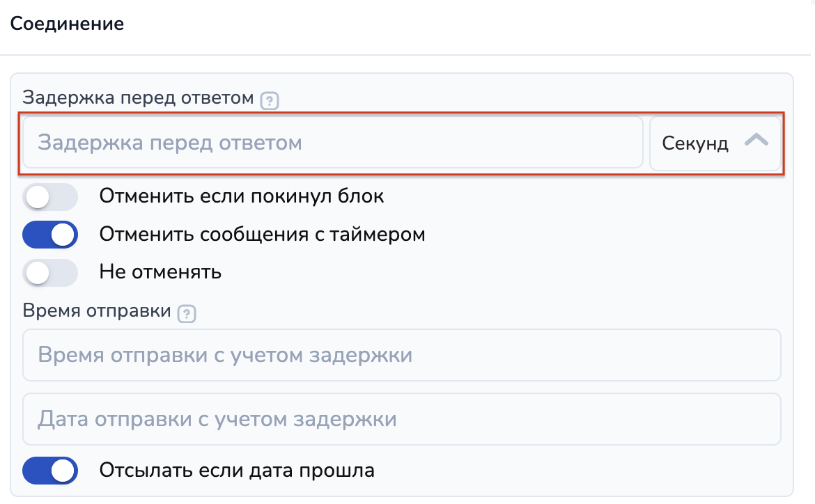This screenshot has height=504, width=815.
Task: Focus the Задержка перед ответом input field
Action: 332,143
